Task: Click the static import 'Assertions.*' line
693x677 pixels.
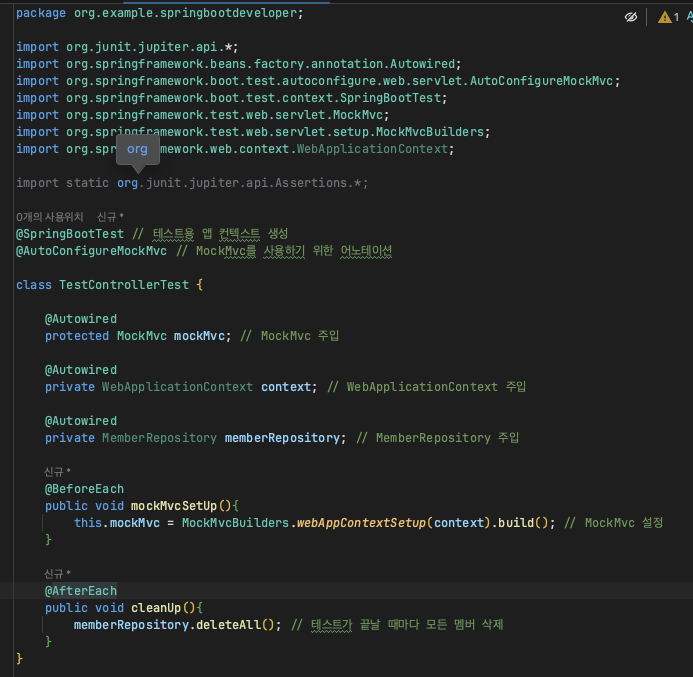Action: click(192, 183)
